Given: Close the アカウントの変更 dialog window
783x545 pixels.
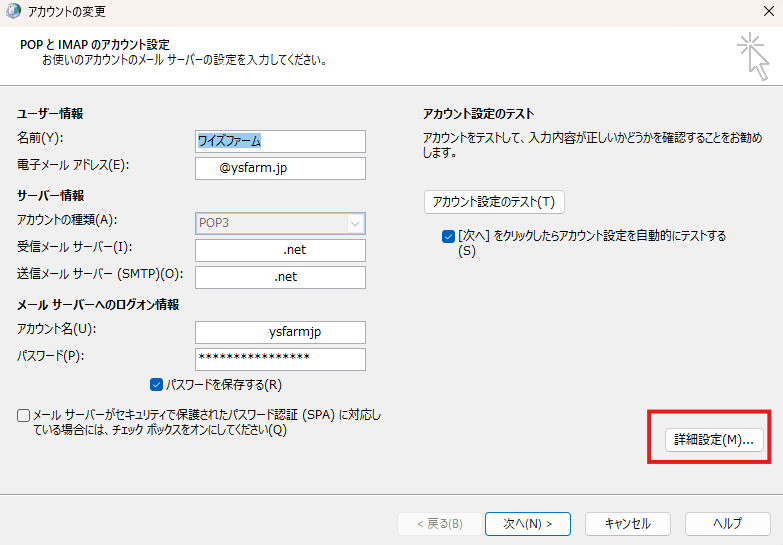Looking at the screenshot, I should click(x=765, y=12).
